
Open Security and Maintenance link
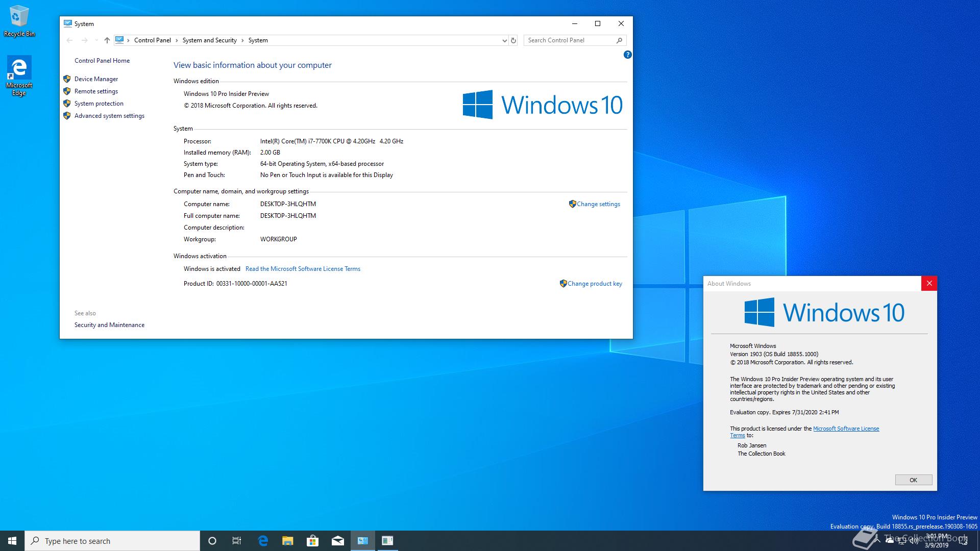[109, 325]
